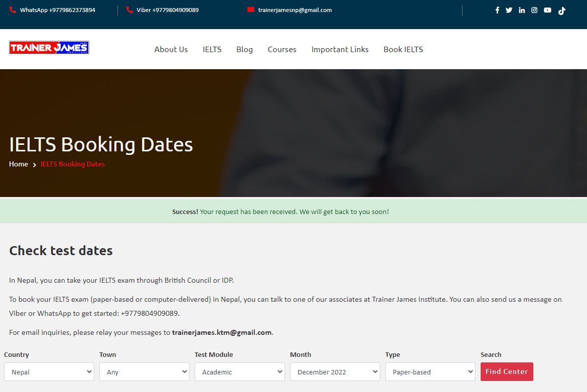The height and width of the screenshot is (392, 587).
Task: Expand the Test Module dropdown
Action: tap(240, 372)
